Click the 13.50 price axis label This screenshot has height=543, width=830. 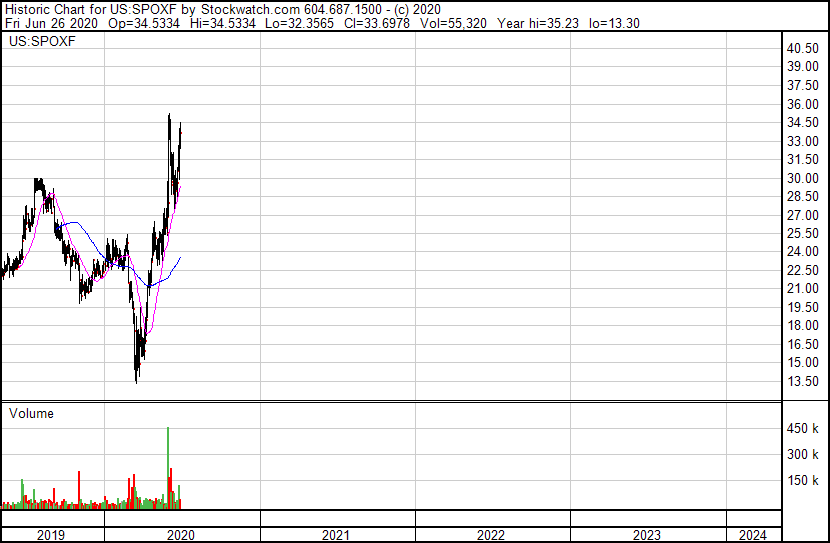[x=803, y=381]
